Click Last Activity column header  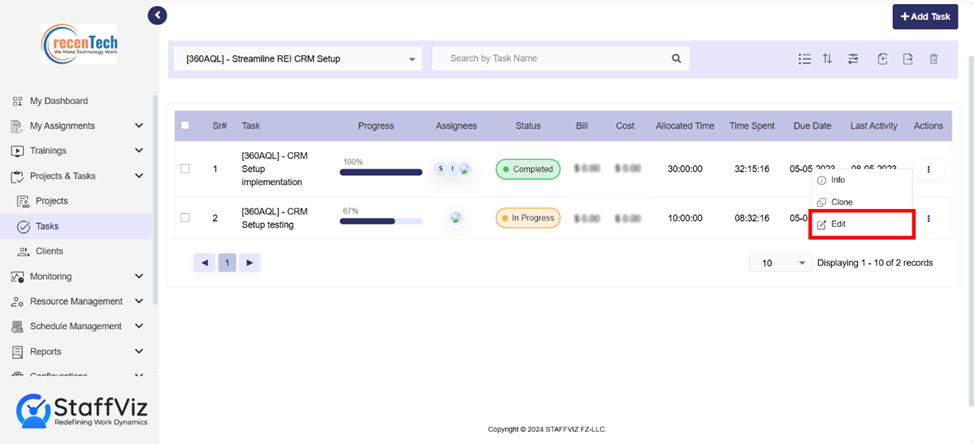point(874,126)
